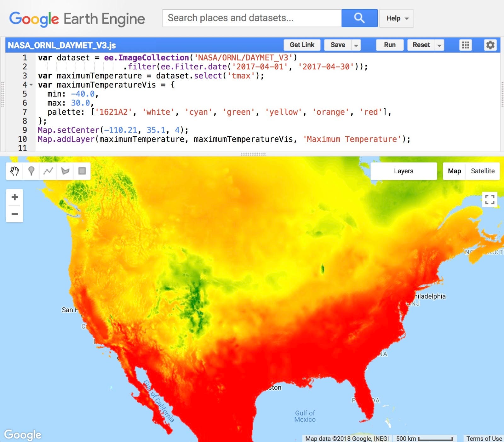The width and height of the screenshot is (504, 442).
Task: Click the 'NASA/ORNL/DAYMET_V3' dataset string
Action: pos(243,58)
